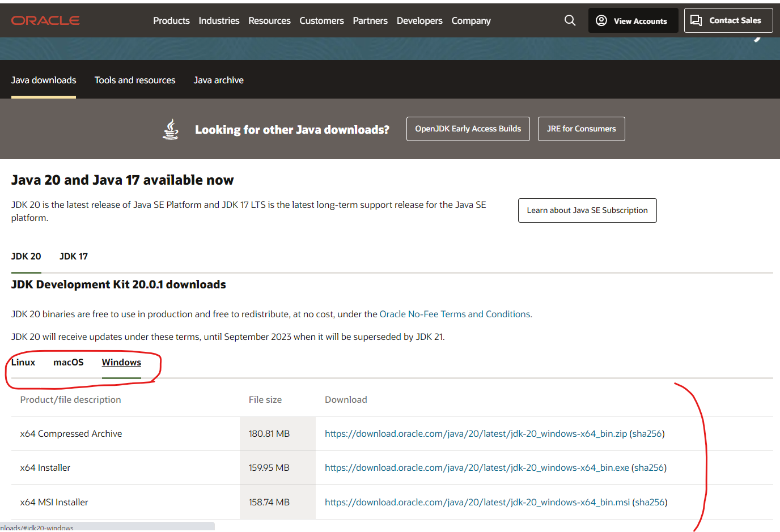Click the View Accounts button
This screenshot has width=780, height=532.
point(633,20)
